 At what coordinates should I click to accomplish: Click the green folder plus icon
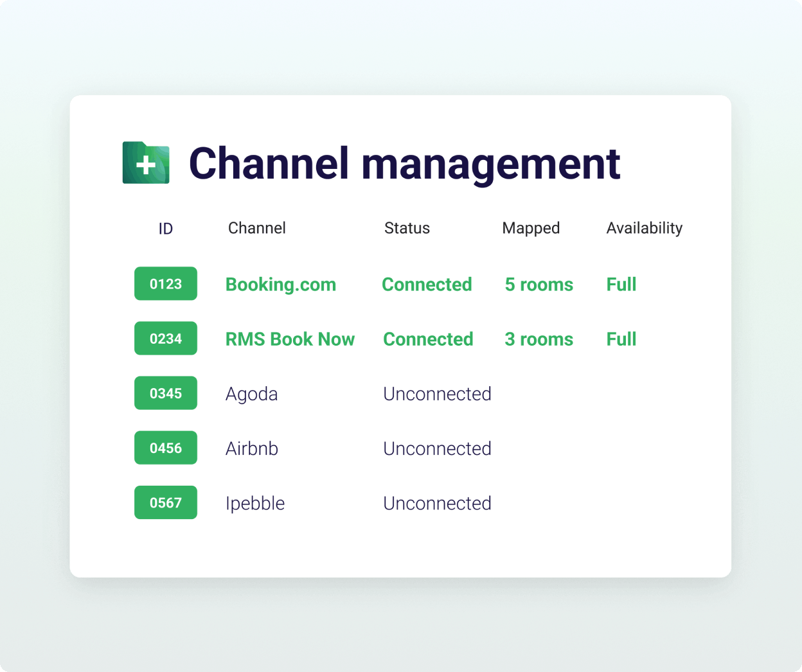click(146, 163)
